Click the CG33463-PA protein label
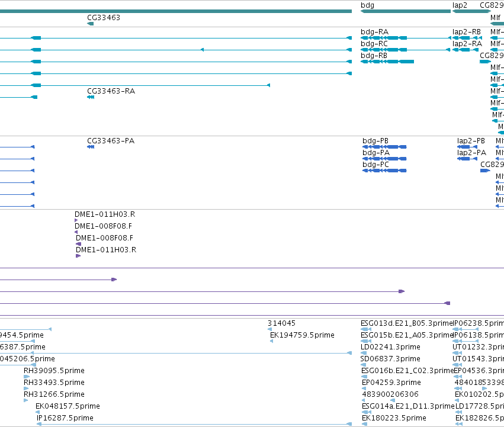Viewport: 504px width, 427px height. [x=111, y=141]
